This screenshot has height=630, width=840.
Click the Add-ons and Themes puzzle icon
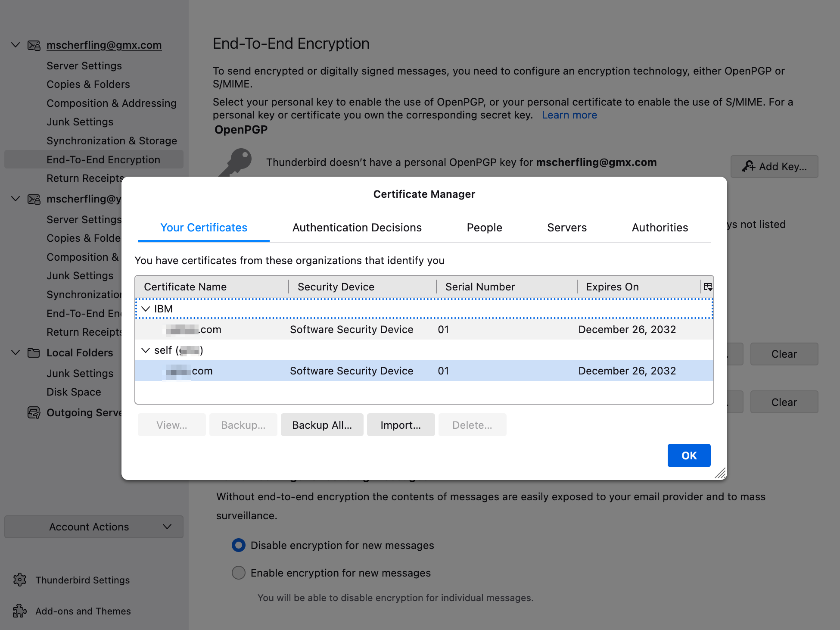pos(20,610)
